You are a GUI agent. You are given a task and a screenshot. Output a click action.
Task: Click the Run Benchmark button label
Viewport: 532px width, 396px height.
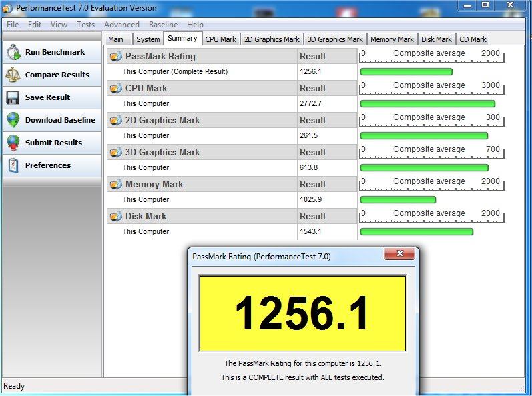tap(55, 52)
